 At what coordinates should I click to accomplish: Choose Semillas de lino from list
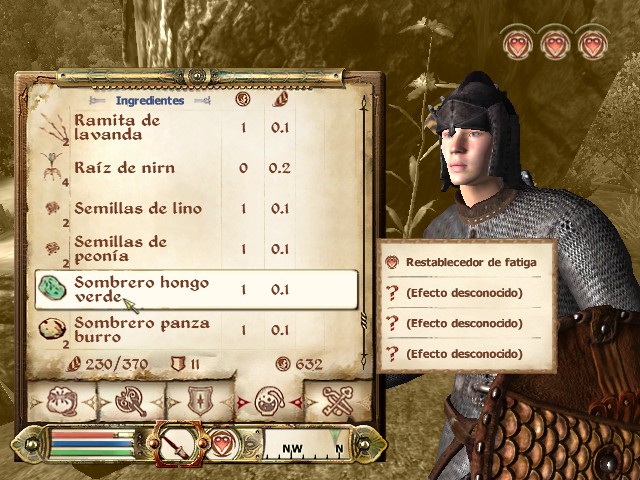coord(196,209)
